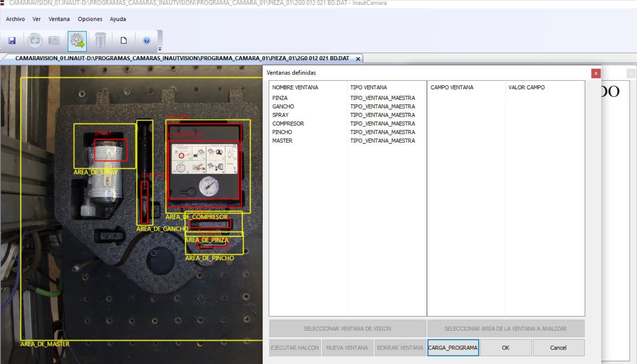
Task: Open help with the blue question mark icon
Action: (x=147, y=41)
